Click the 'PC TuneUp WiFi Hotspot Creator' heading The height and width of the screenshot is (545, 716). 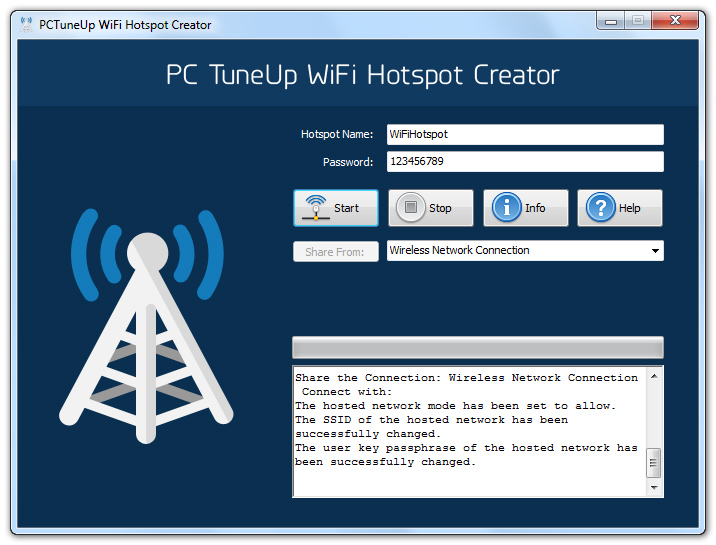[363, 75]
